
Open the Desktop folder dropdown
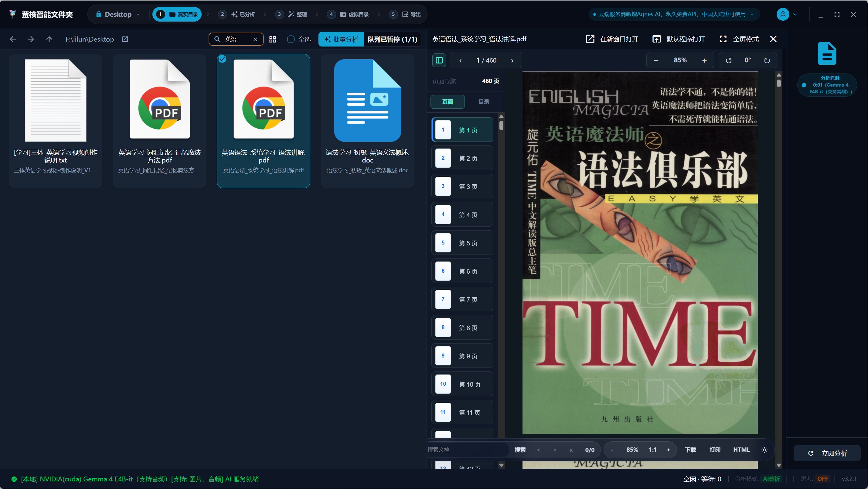click(117, 14)
